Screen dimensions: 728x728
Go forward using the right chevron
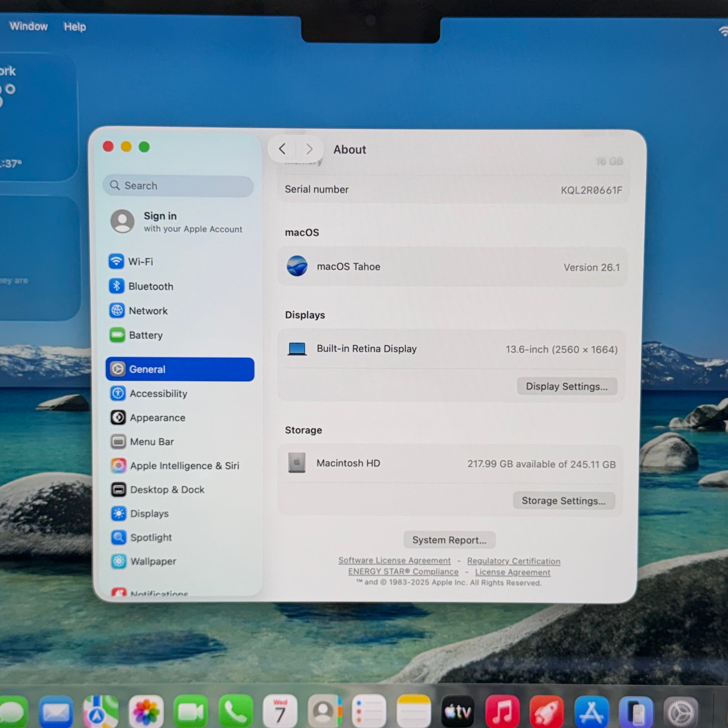pos(309,149)
